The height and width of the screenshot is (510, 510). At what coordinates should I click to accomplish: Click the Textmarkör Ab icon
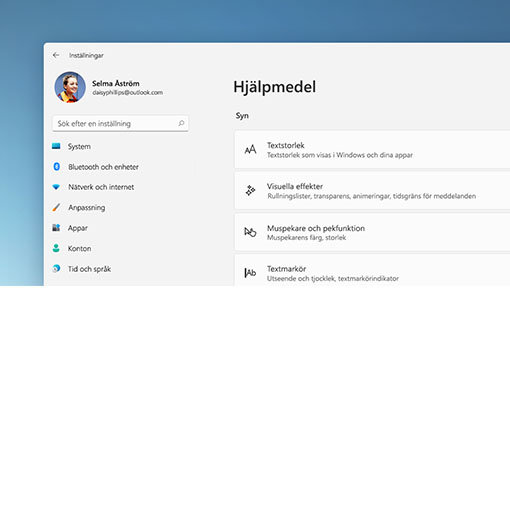coord(250,273)
